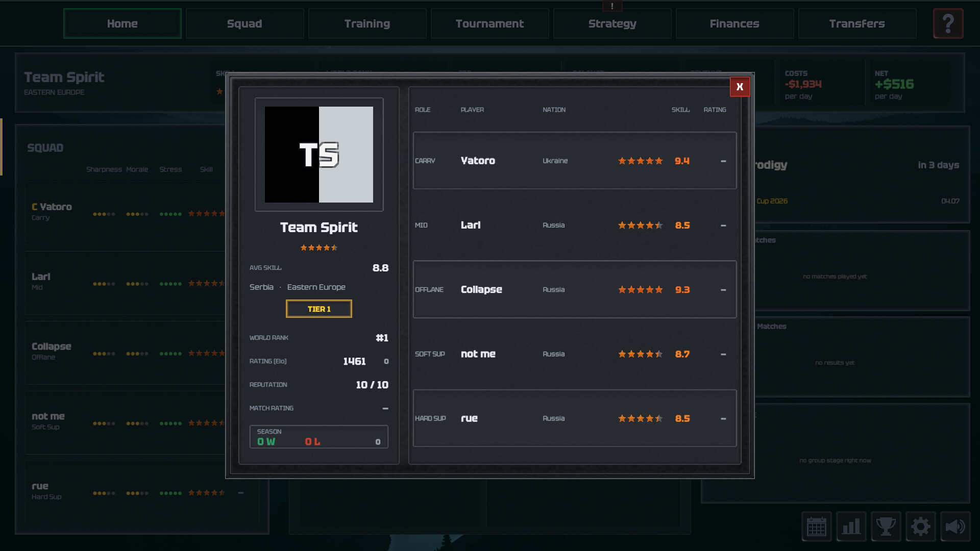Select the Collapse offlane player row
The image size is (980, 551).
[x=575, y=289]
